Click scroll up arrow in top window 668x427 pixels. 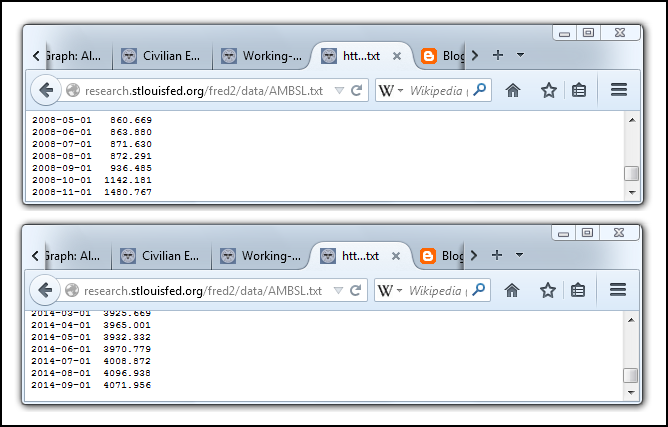pos(632,120)
